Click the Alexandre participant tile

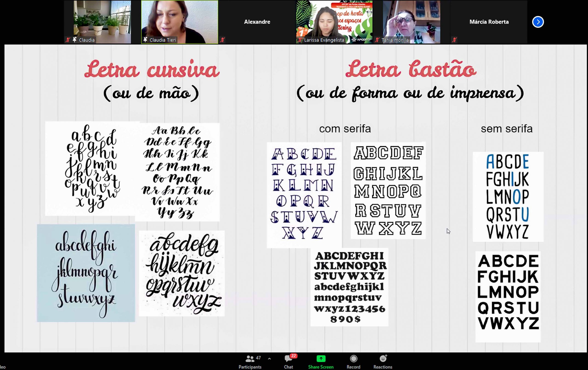tap(257, 22)
